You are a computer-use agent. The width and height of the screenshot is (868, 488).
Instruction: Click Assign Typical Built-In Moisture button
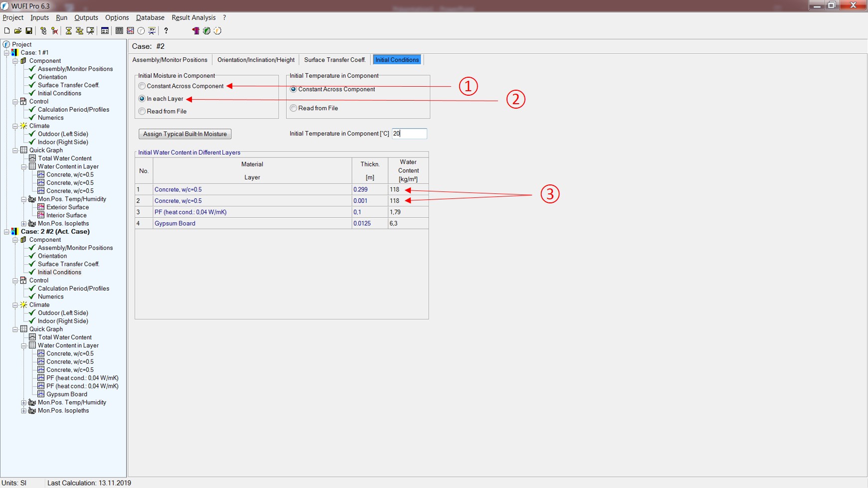185,134
